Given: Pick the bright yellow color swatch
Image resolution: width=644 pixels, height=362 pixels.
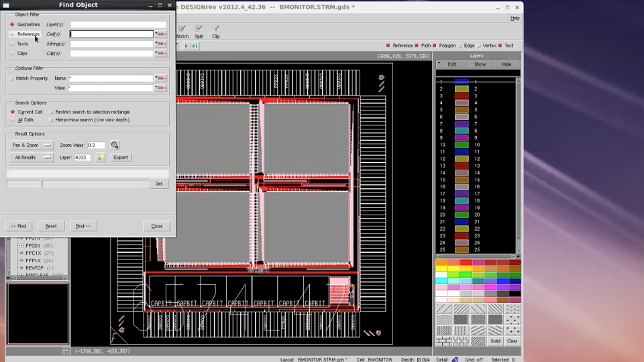Looking at the screenshot, I should coord(441,269).
